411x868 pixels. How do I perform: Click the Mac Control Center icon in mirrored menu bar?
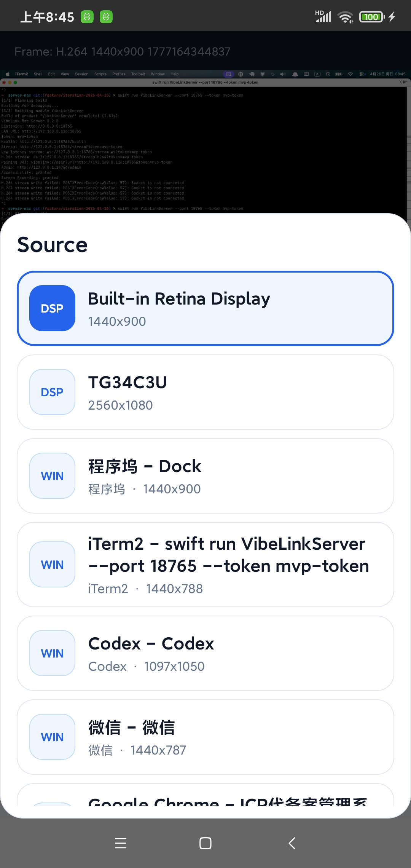(362, 74)
